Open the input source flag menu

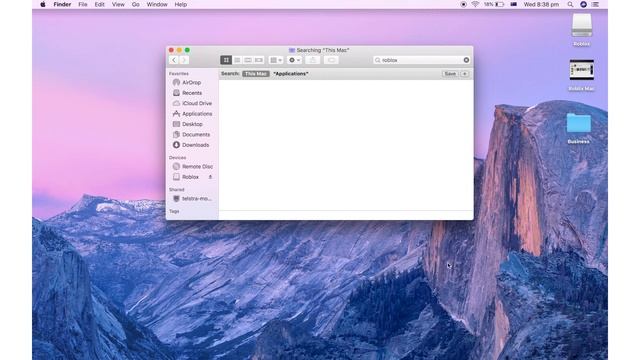513,4
